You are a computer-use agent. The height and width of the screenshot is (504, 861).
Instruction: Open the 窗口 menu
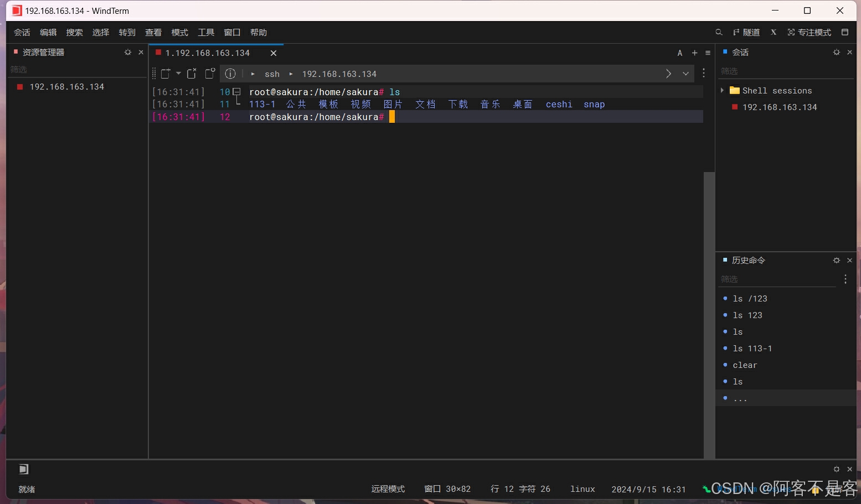[232, 32]
